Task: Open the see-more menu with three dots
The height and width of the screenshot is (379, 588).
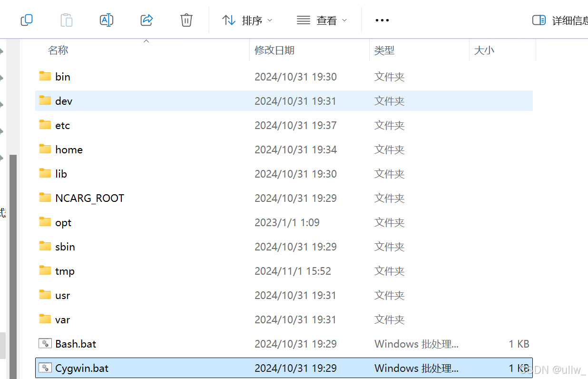Action: click(382, 20)
